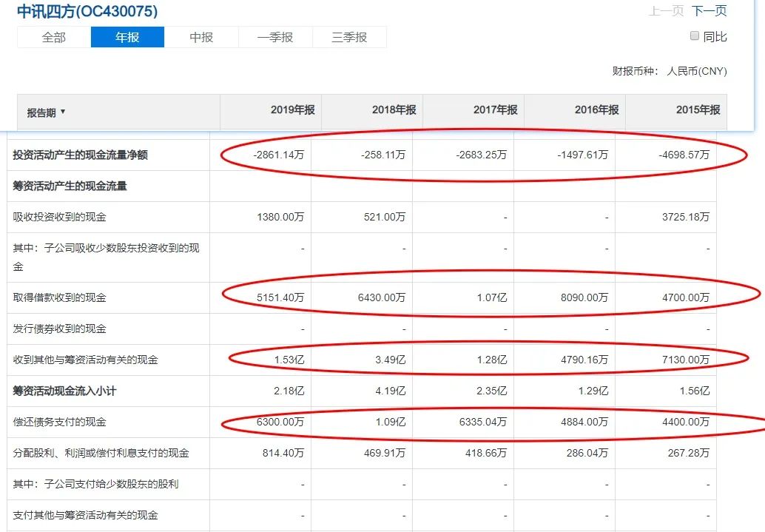Viewport: 765px width, 532px height.
Task: Click 其中：子公司支付给少数股东的股利 row label
Action: point(95,484)
